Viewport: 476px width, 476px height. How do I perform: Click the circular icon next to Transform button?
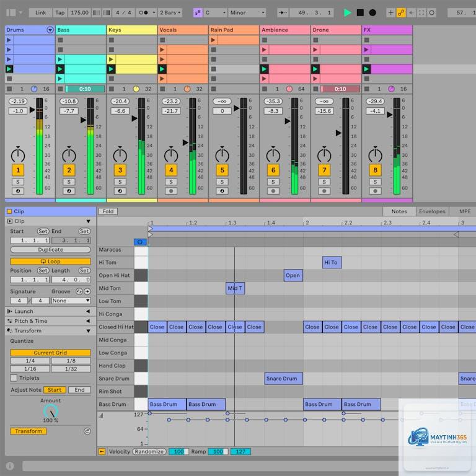click(x=87, y=431)
